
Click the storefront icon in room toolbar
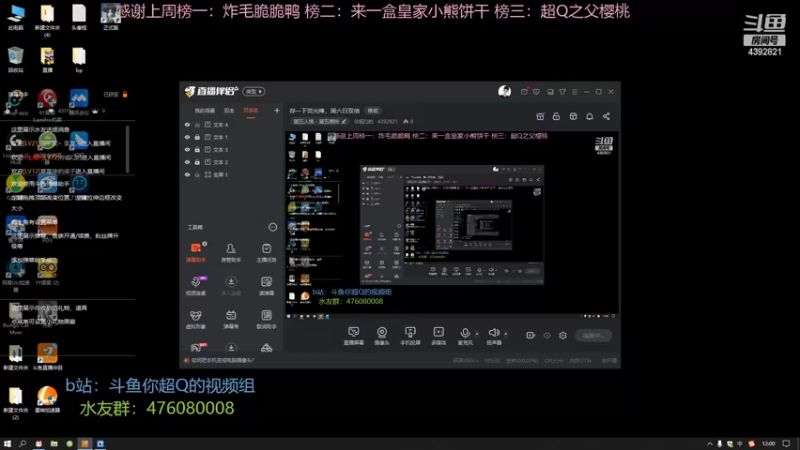573,116
